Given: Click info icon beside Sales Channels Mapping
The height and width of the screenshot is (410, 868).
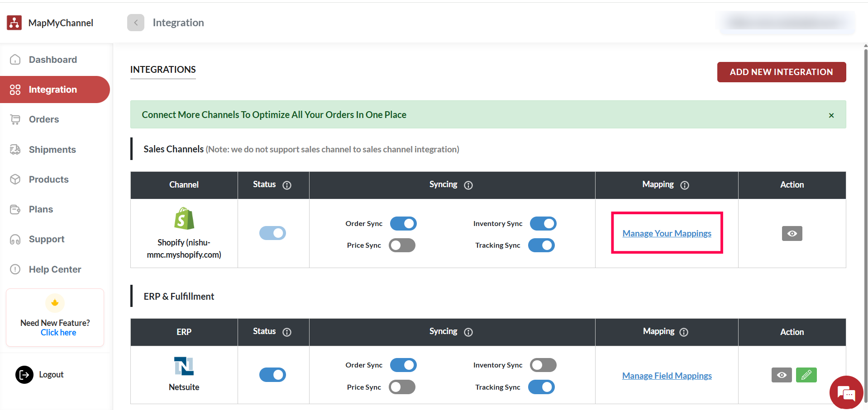Looking at the screenshot, I should 684,185.
